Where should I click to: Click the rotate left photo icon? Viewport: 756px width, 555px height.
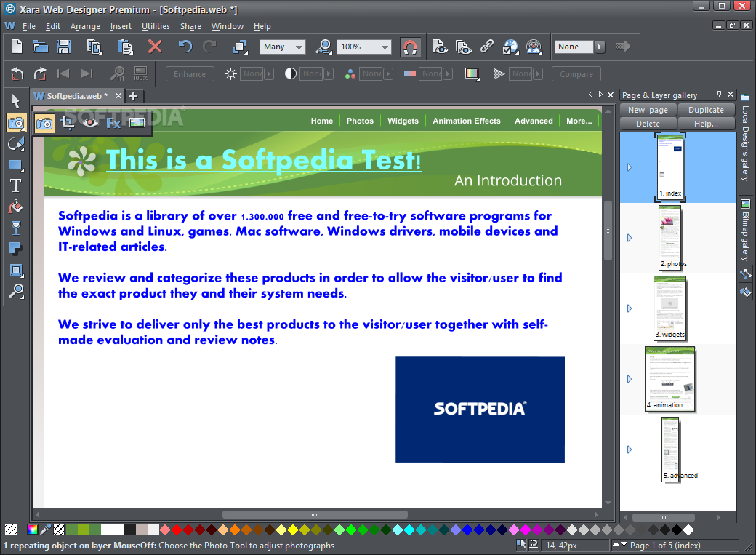coord(17,73)
